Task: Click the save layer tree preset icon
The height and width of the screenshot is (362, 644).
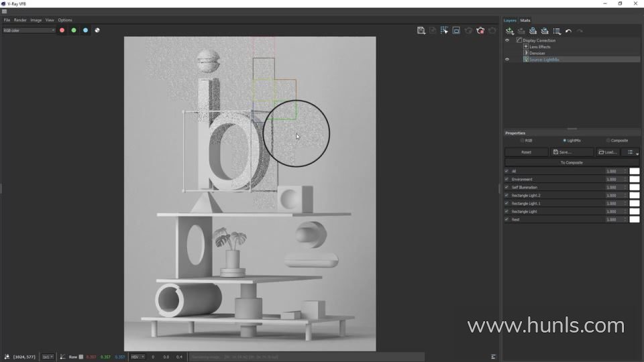Action: (533, 32)
